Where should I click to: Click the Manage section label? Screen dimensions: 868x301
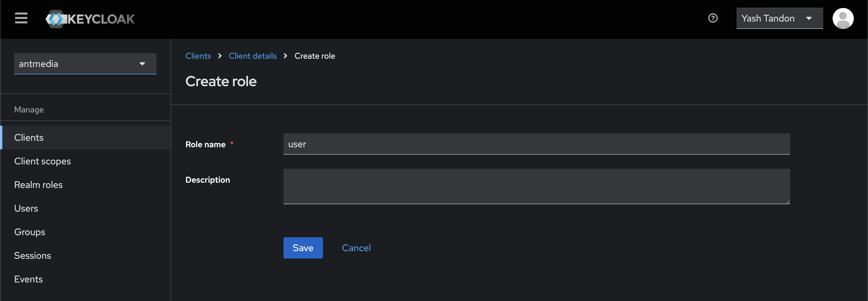(29, 110)
